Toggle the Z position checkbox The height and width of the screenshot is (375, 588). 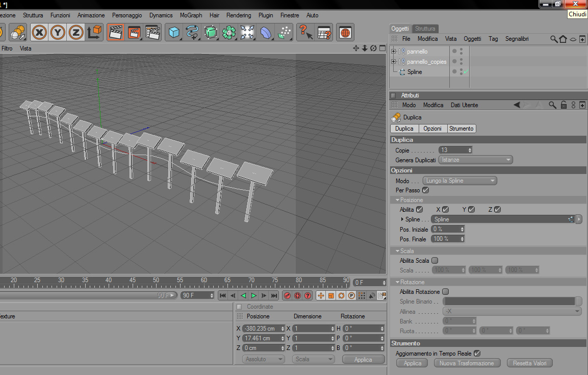(497, 210)
